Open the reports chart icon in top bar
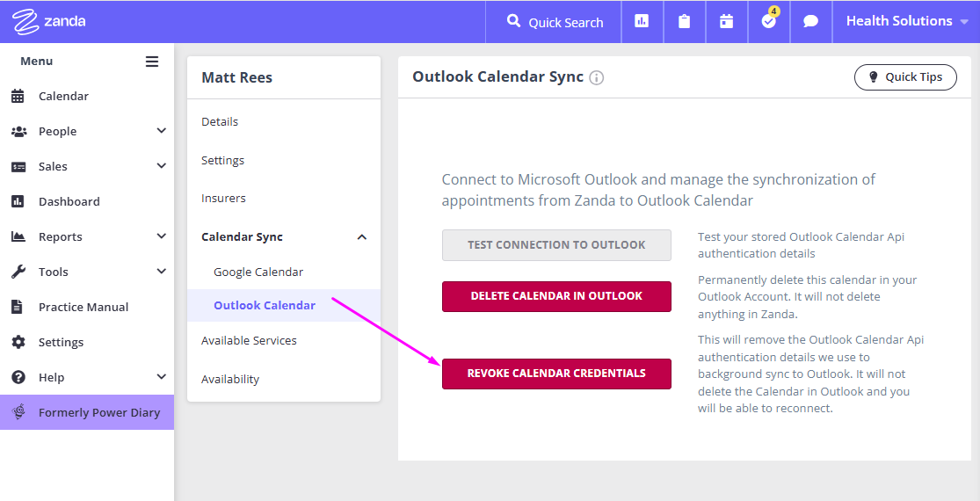 (642, 21)
